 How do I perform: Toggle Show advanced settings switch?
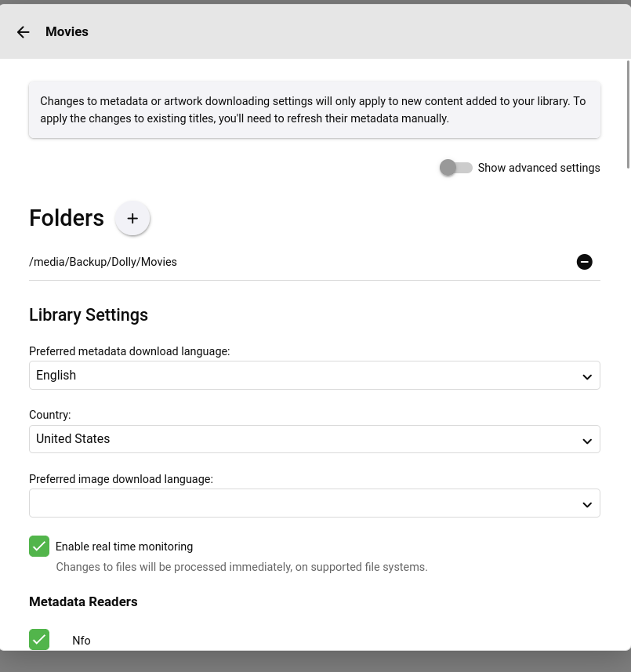click(455, 168)
